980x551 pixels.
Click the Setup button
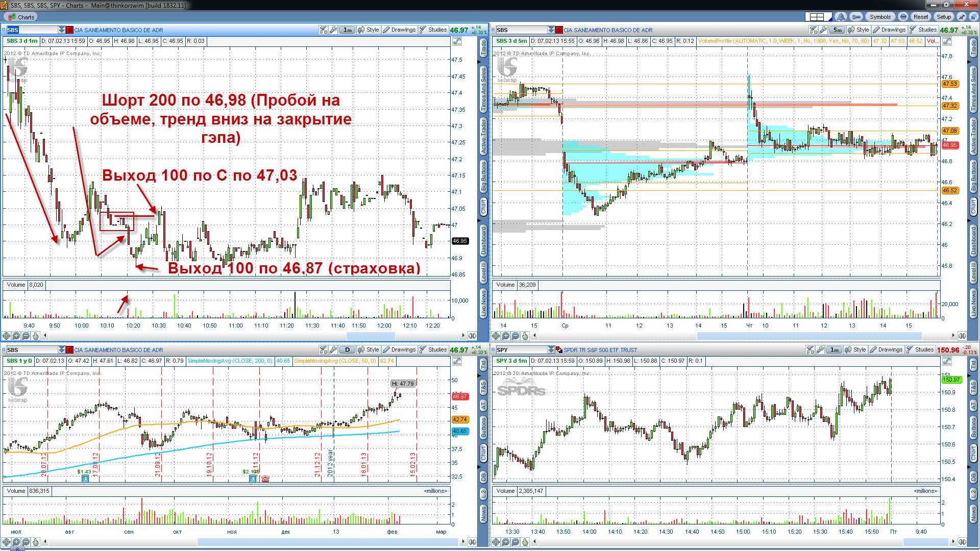pyautogui.click(x=944, y=17)
